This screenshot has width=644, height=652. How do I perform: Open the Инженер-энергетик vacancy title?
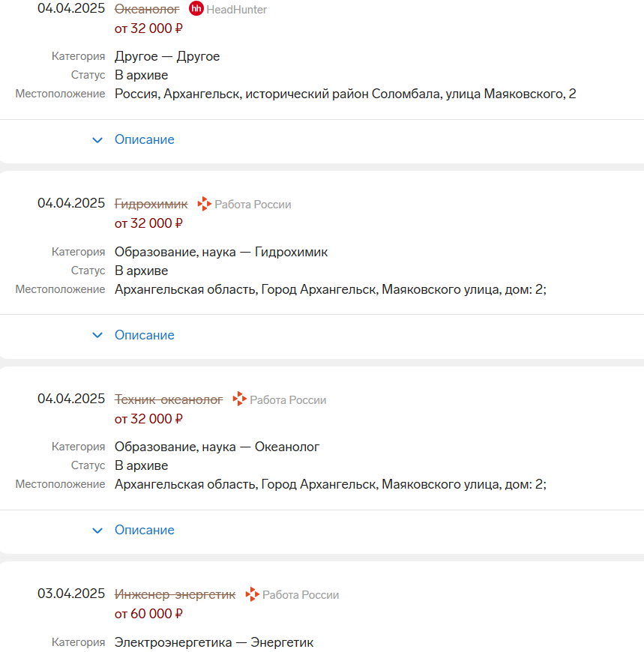175,594
